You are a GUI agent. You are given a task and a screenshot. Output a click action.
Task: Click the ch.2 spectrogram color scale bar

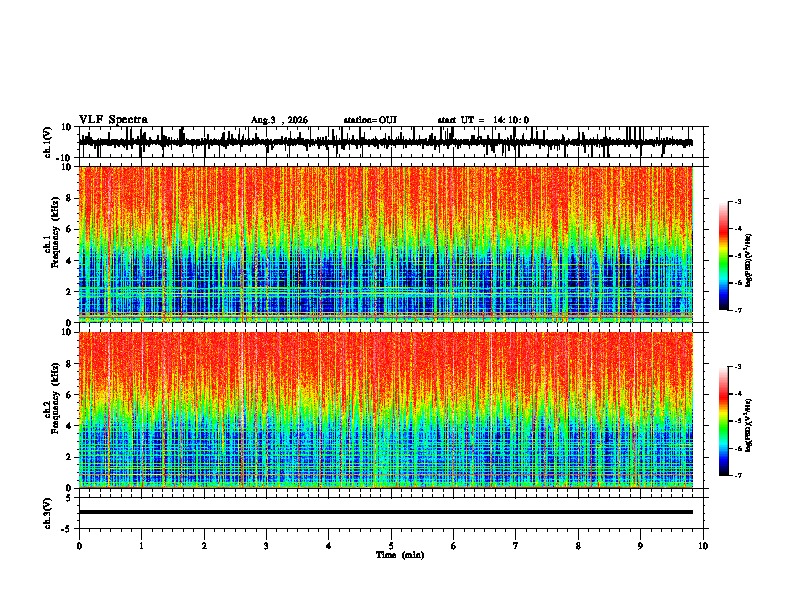coord(723,421)
